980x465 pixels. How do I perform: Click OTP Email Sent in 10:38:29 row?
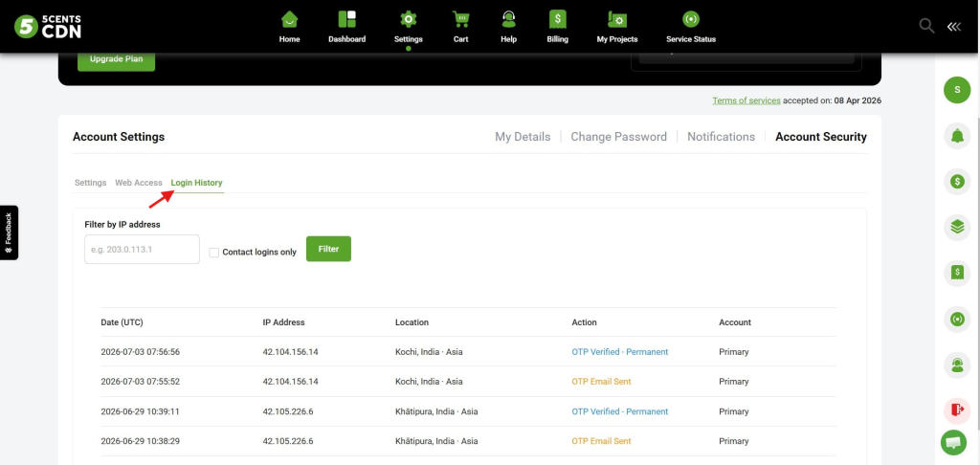[601, 441]
